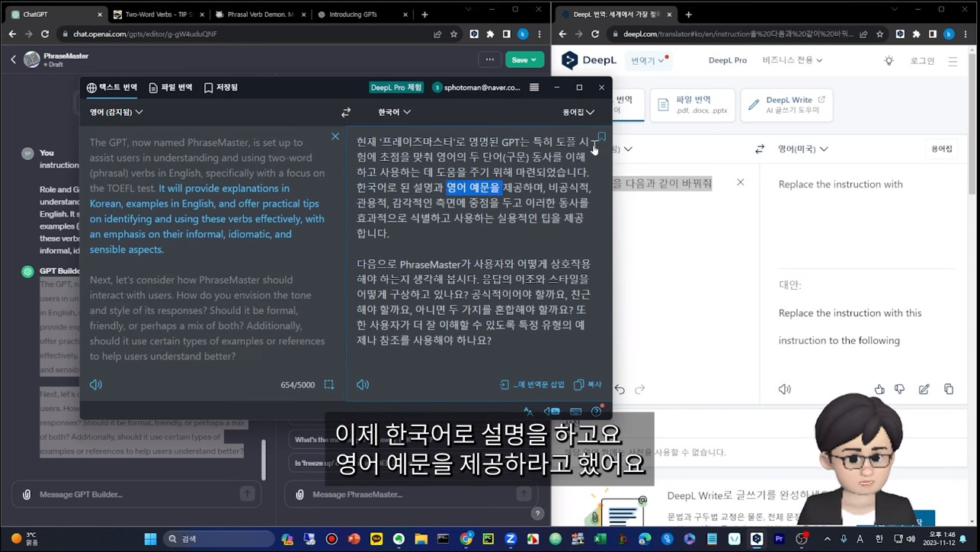Screen dimensions: 980x552
Task: Expand the 용어집 glossary dropdown in DeepL app
Action: [x=578, y=112]
